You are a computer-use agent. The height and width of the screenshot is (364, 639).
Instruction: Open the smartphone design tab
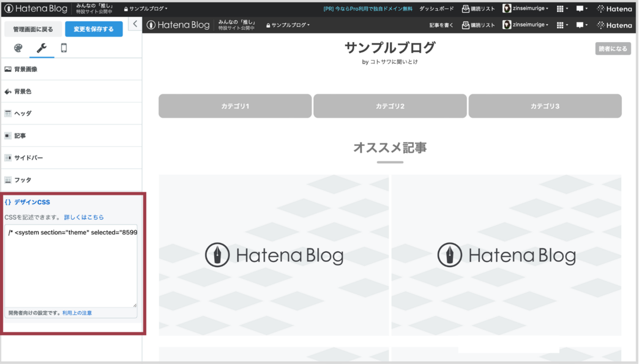click(x=64, y=48)
